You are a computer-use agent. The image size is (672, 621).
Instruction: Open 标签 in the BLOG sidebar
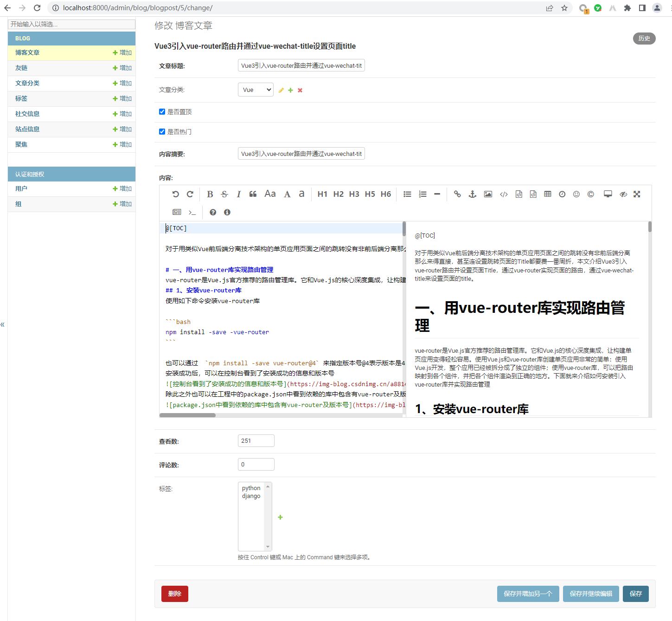click(x=21, y=98)
